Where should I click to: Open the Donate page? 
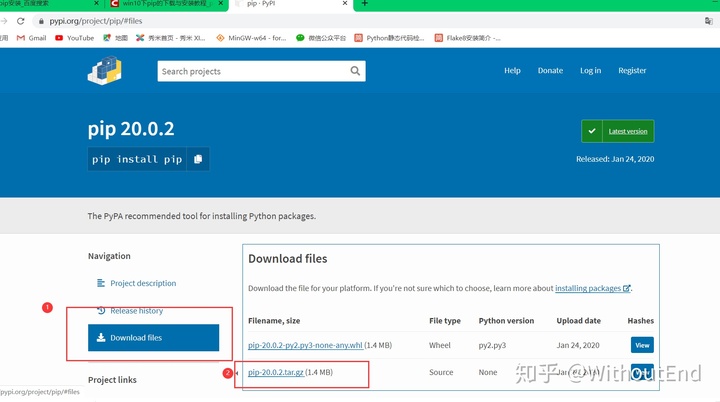(x=550, y=70)
